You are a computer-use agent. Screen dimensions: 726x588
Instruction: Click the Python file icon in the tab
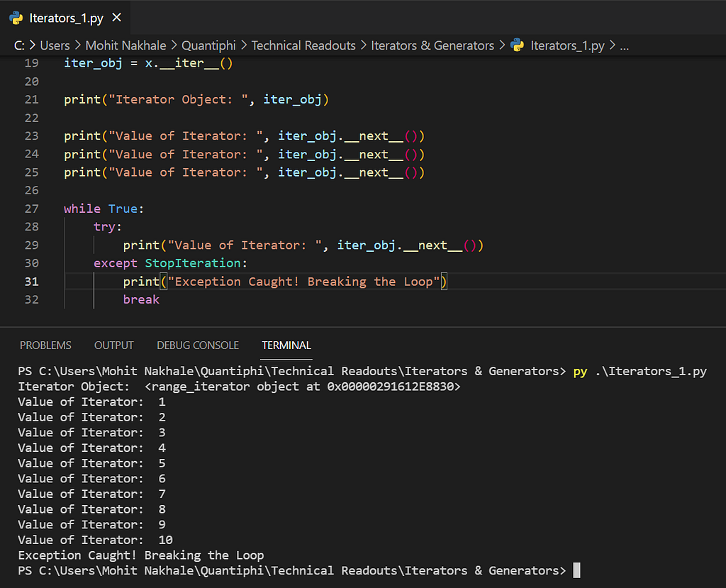point(16,18)
